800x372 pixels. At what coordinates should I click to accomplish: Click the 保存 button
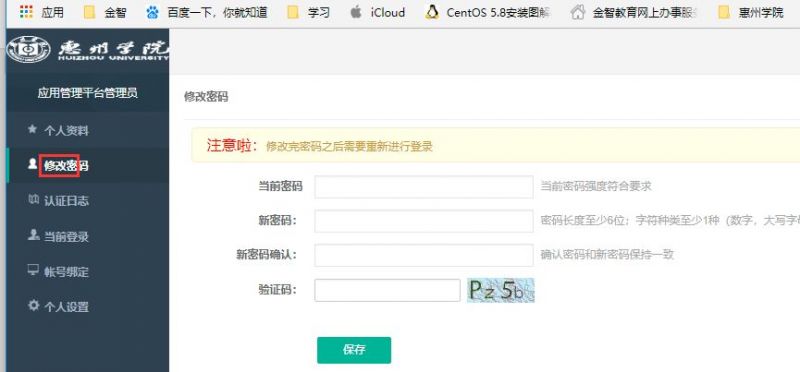coord(354,350)
